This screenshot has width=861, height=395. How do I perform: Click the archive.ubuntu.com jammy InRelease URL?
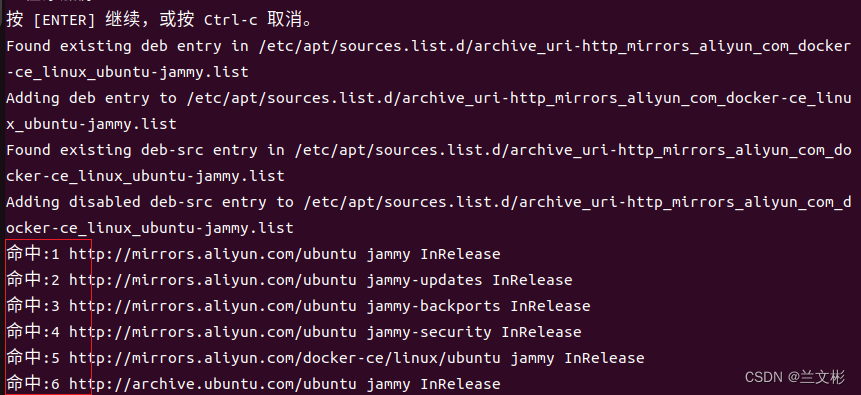click(284, 384)
